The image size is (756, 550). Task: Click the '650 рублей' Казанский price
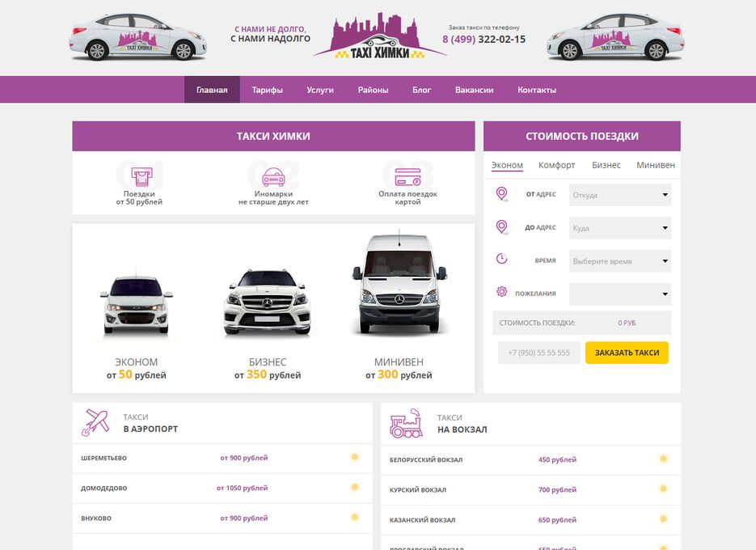[557, 519]
